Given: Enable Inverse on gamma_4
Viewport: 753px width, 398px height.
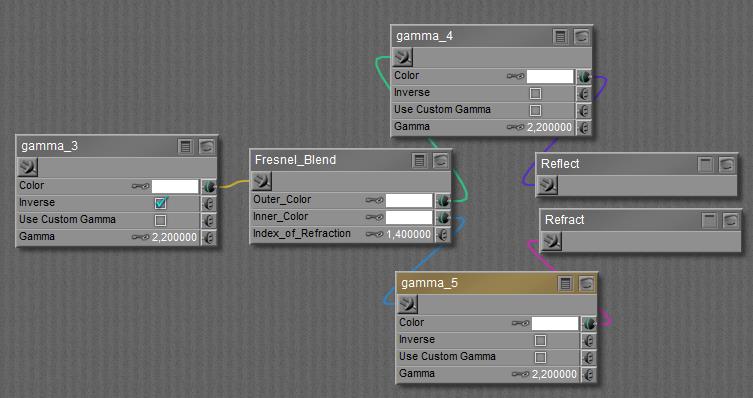Looking at the screenshot, I should click(535, 94).
